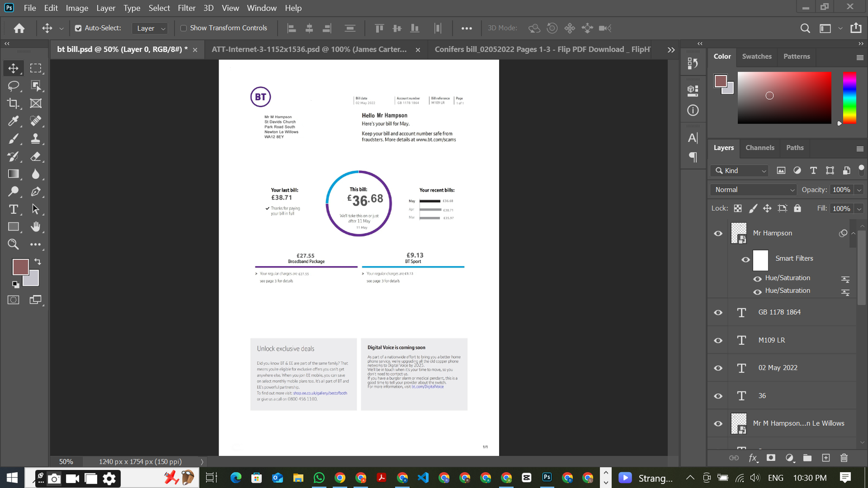Hide the Mr Hampson layer

click(718, 233)
